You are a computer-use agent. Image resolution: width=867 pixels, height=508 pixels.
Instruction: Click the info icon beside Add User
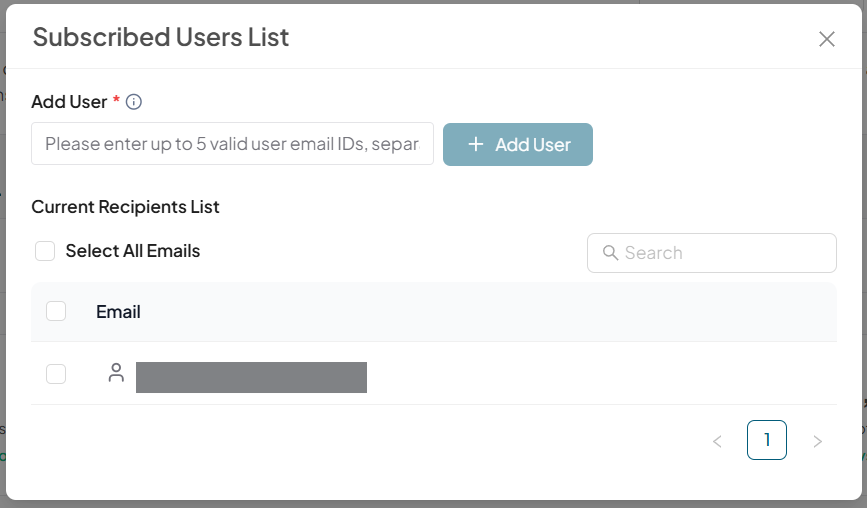(x=134, y=102)
